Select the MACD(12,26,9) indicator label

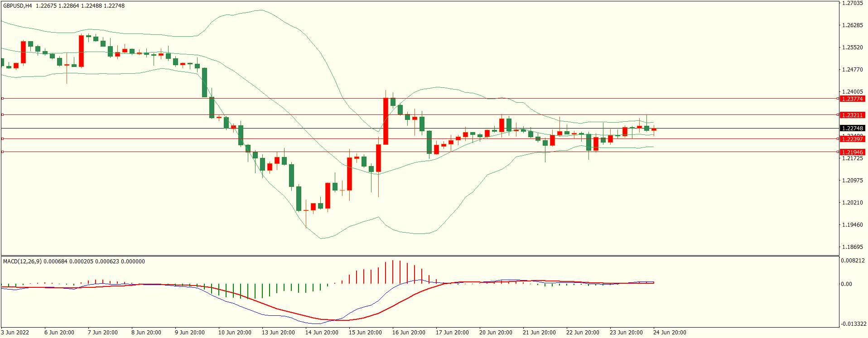pos(22,262)
